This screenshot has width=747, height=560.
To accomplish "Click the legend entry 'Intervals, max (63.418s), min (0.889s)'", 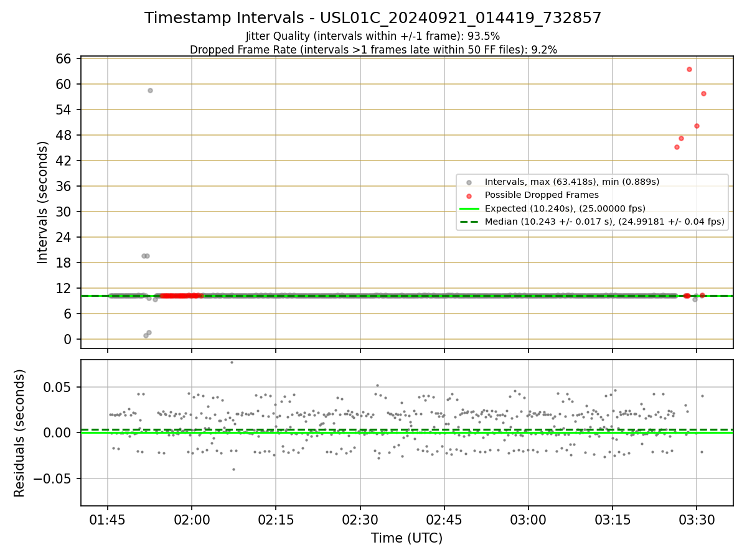I will tap(572, 182).
